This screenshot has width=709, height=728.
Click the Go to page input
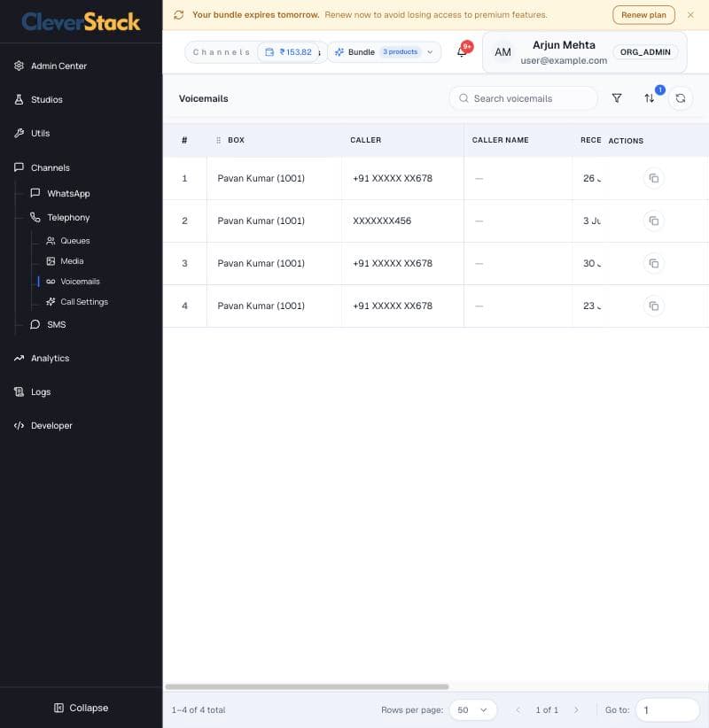[x=667, y=710]
